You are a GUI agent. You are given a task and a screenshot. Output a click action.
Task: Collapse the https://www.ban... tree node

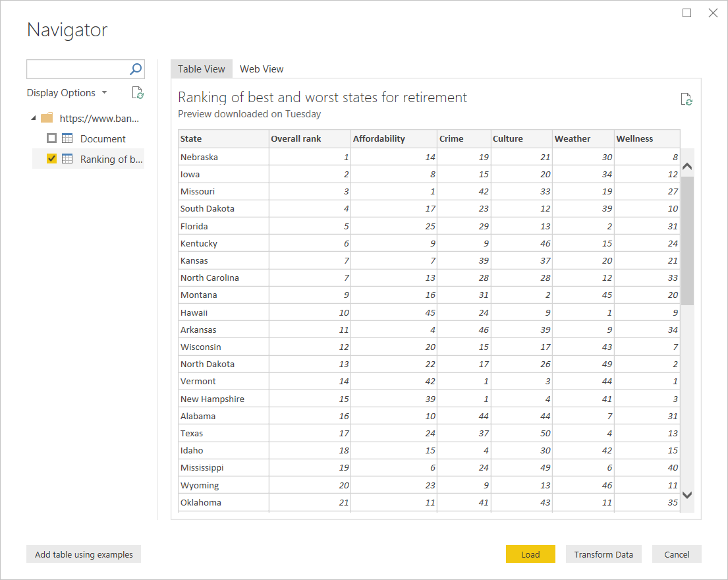click(34, 118)
